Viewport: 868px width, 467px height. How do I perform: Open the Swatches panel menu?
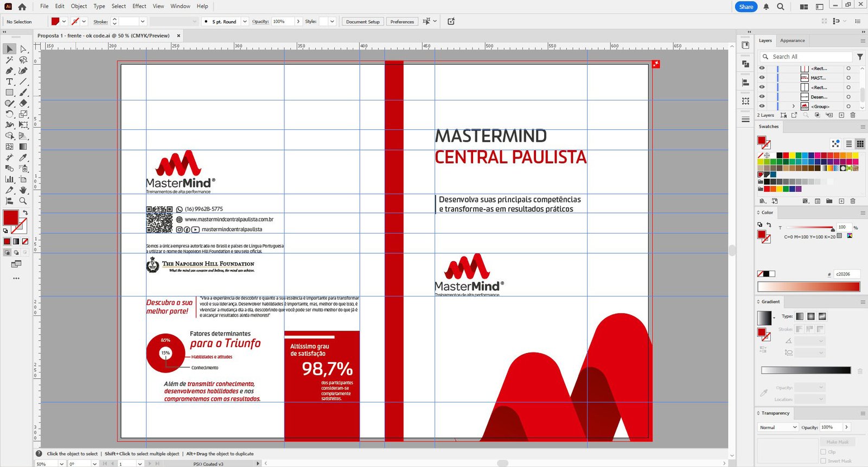pyautogui.click(x=863, y=127)
